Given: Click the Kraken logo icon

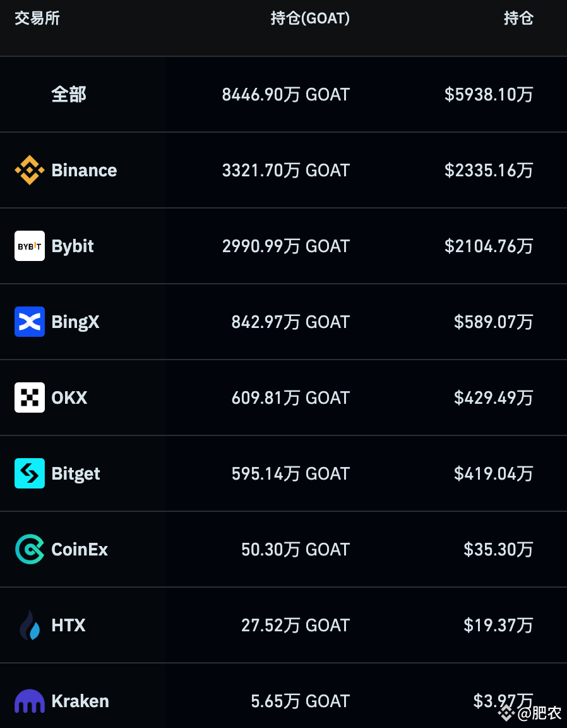Looking at the screenshot, I should 29,701.
